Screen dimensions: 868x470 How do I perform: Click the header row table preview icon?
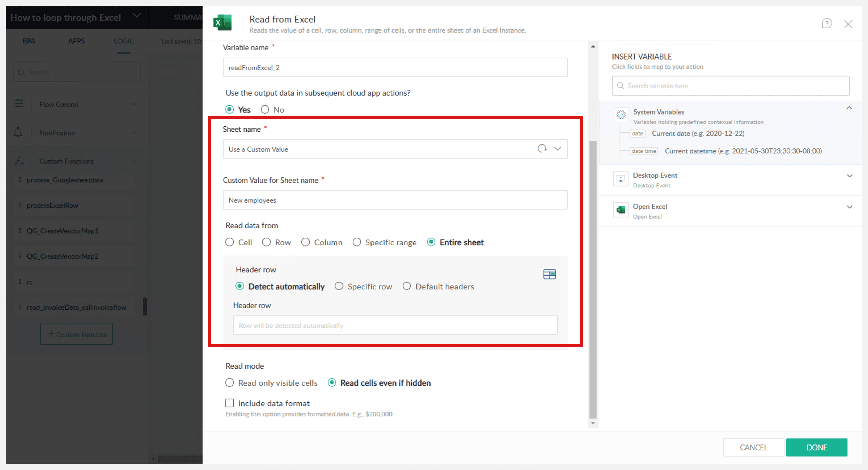(x=549, y=274)
